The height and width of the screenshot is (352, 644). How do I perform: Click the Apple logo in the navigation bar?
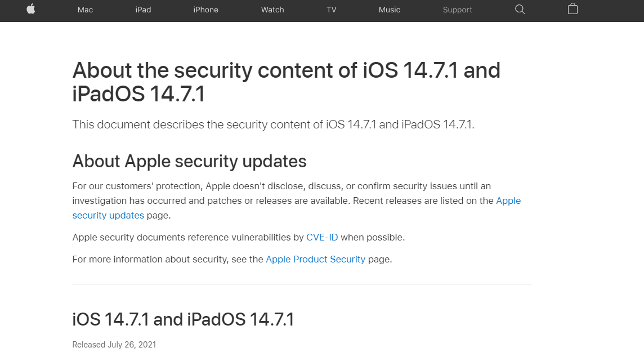31,9
